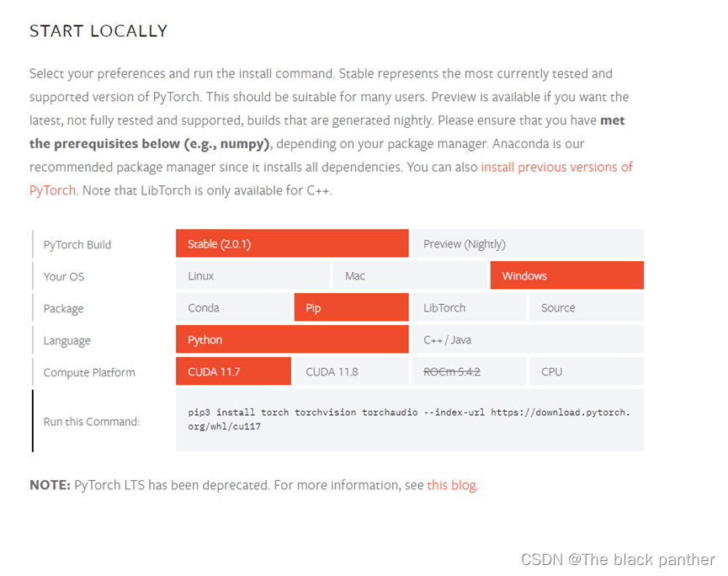Click the crossed-out ROCm 5.4.2 option
The height and width of the screenshot is (576, 728).
pos(468,371)
